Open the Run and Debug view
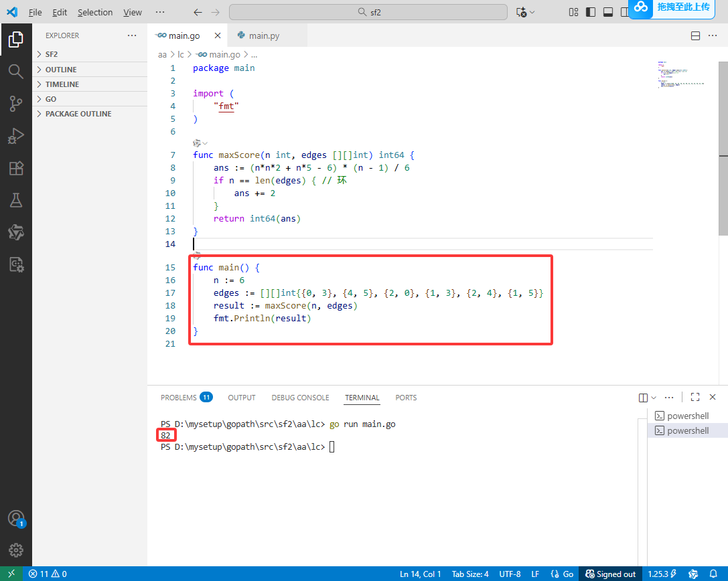 16,136
